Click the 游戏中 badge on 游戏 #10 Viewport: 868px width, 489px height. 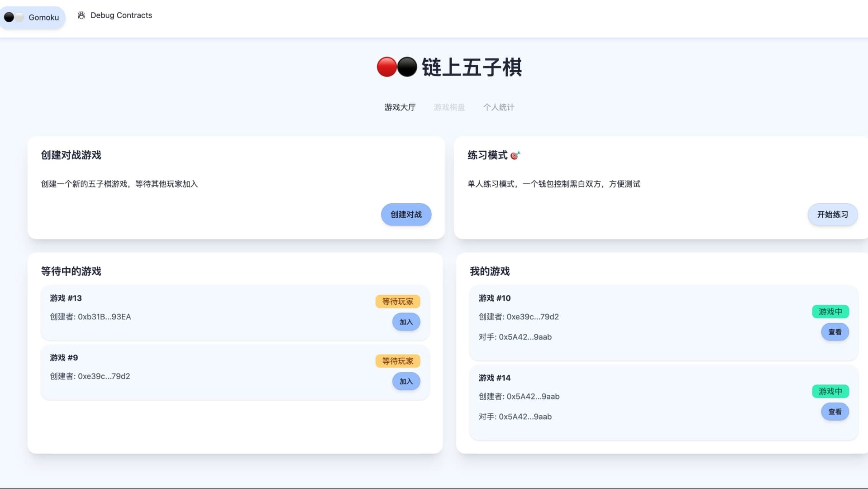click(830, 312)
